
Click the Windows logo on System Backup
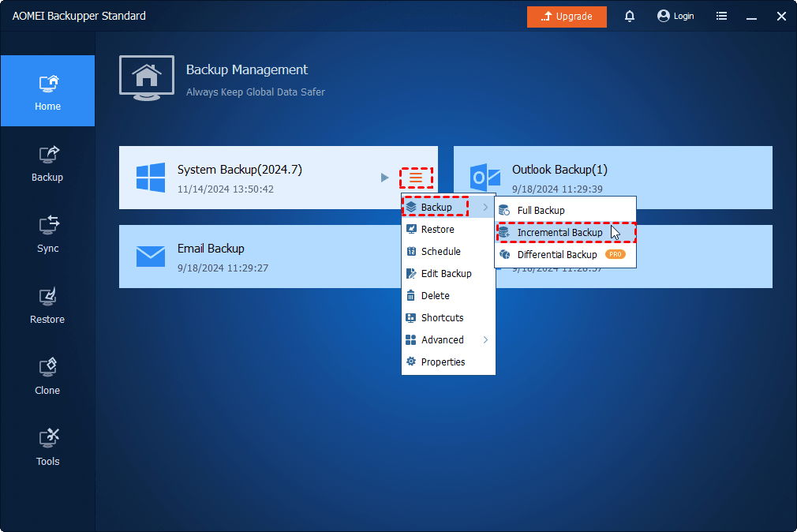click(x=151, y=178)
